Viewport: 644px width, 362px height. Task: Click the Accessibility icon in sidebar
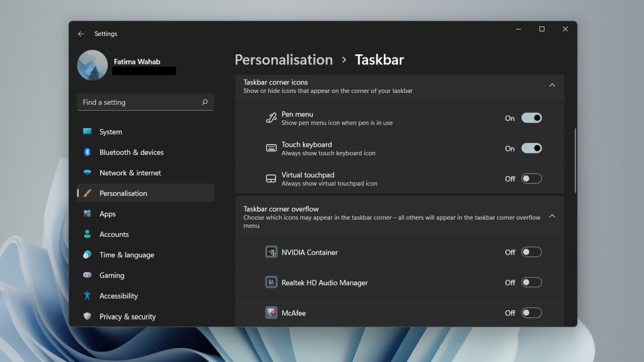(x=89, y=295)
